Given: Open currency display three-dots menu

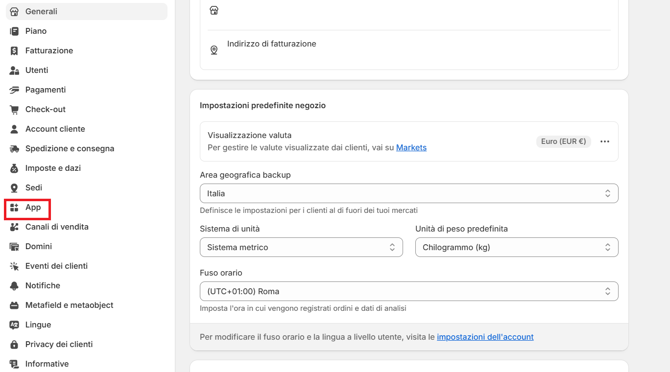Looking at the screenshot, I should click(605, 141).
